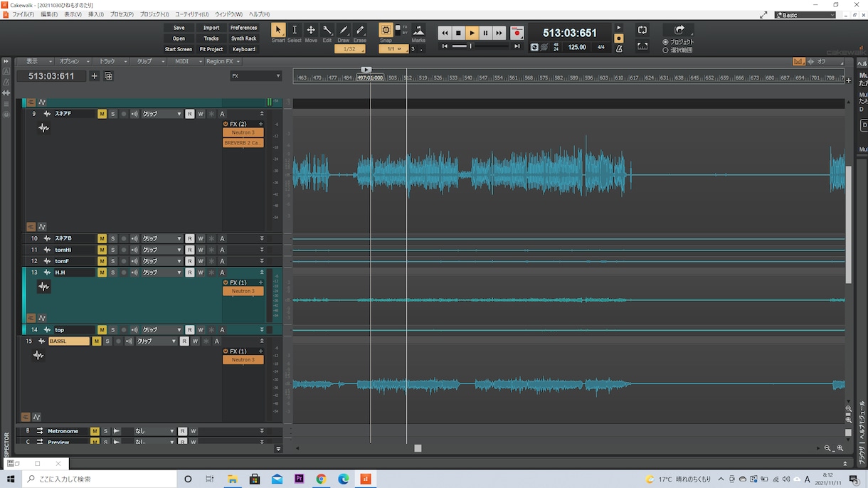This screenshot has width=868, height=488.
Task: Select the Smart tool
Action: (x=278, y=30)
